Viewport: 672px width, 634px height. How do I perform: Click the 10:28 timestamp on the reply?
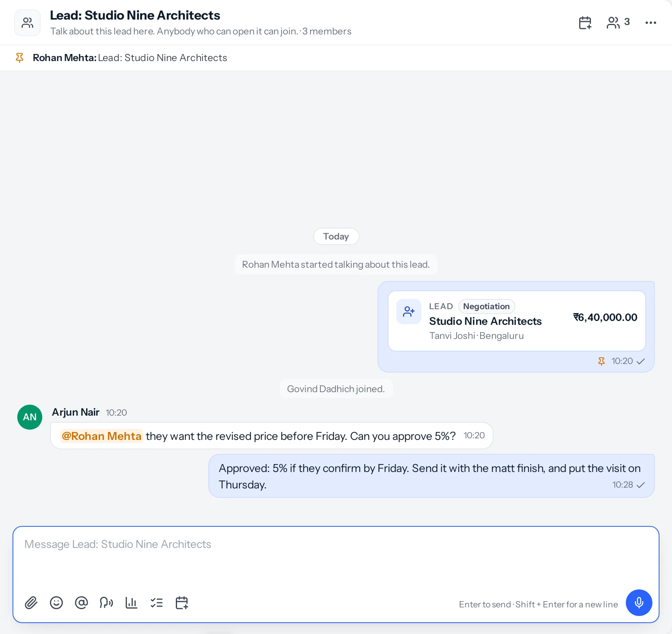623,485
